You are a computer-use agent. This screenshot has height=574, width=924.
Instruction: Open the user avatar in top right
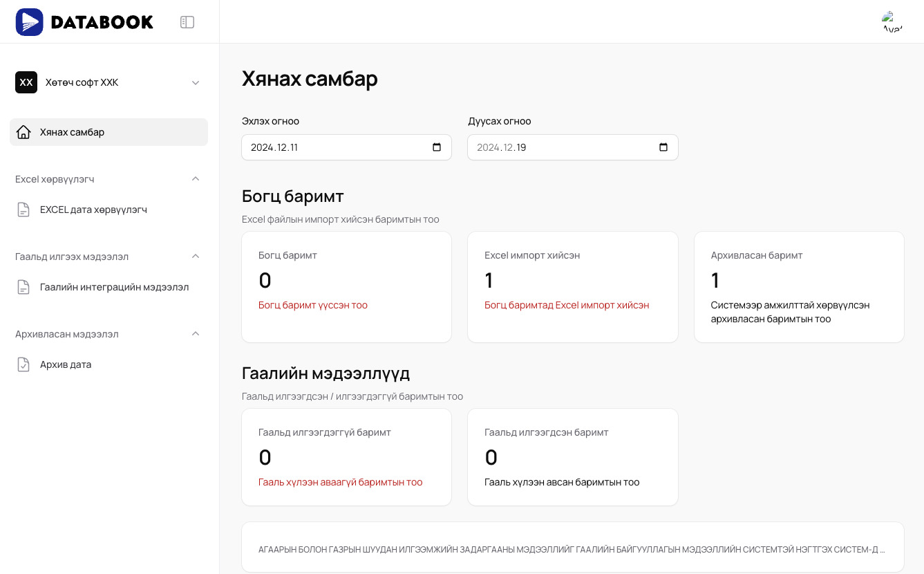click(x=892, y=22)
